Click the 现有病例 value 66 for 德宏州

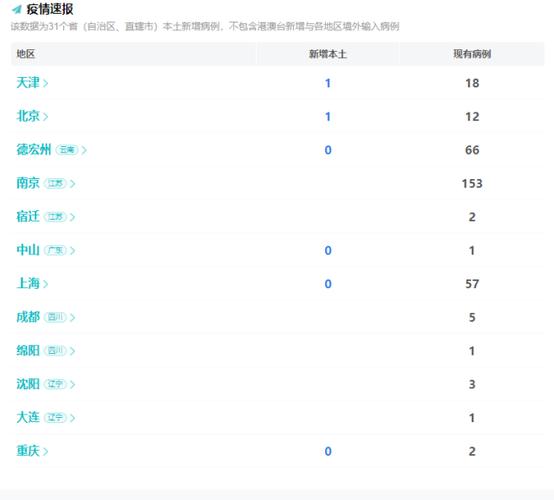(x=472, y=150)
